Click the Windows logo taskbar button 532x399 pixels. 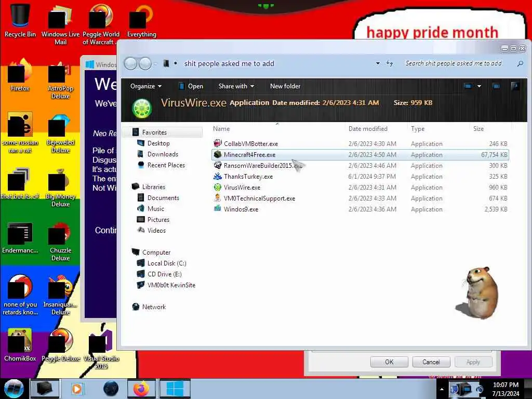coord(175,389)
